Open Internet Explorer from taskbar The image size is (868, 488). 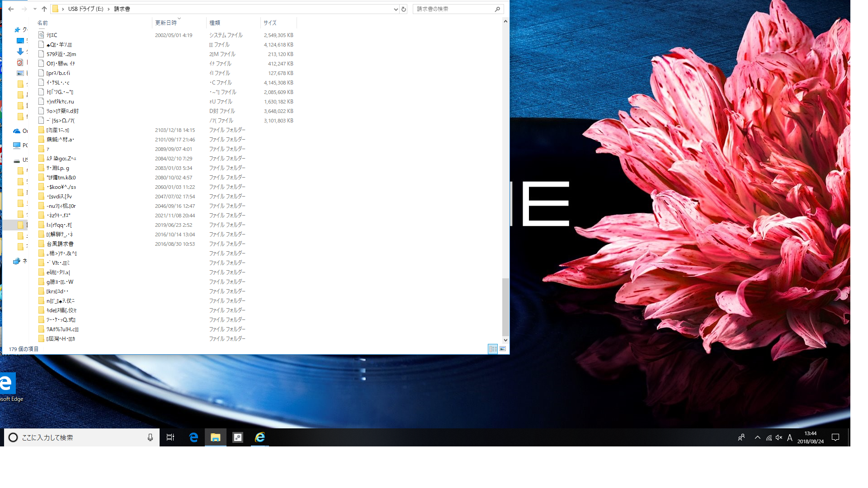point(260,437)
